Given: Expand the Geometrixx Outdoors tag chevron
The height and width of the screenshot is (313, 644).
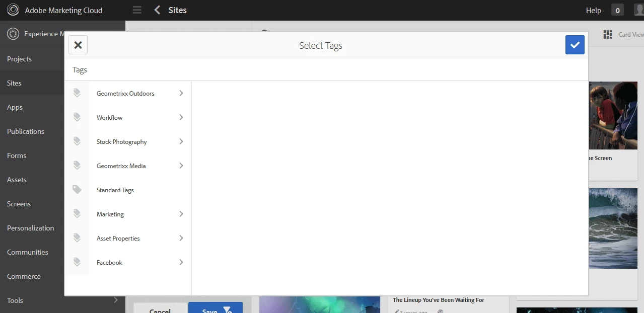Looking at the screenshot, I should 181,93.
